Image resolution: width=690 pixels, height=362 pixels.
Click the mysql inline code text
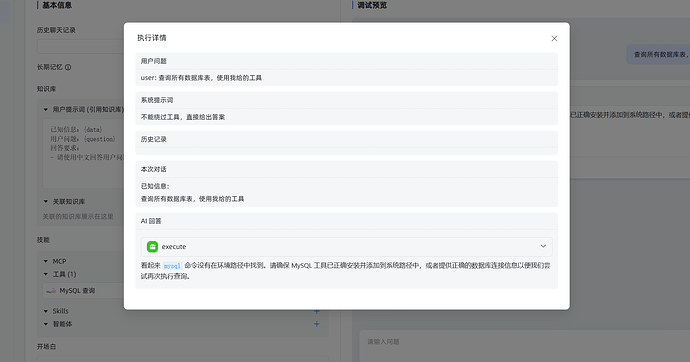[172, 266]
